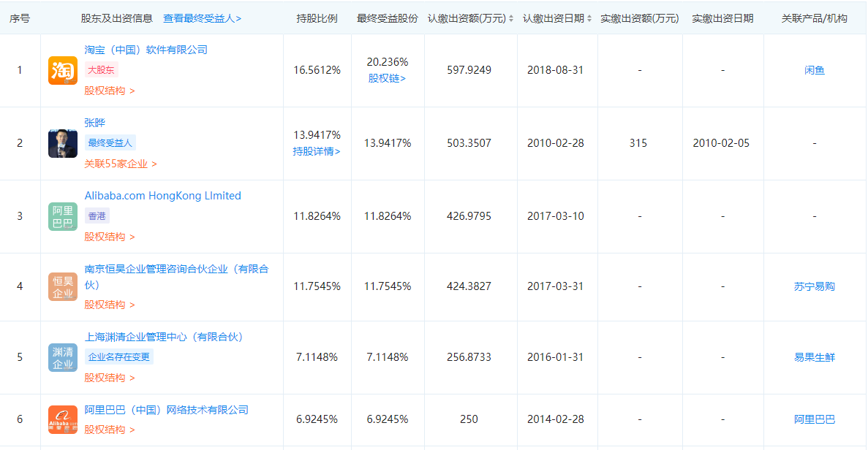Click the Taobao orange logo icon
Screen dimensions: 868x450
coord(63,70)
